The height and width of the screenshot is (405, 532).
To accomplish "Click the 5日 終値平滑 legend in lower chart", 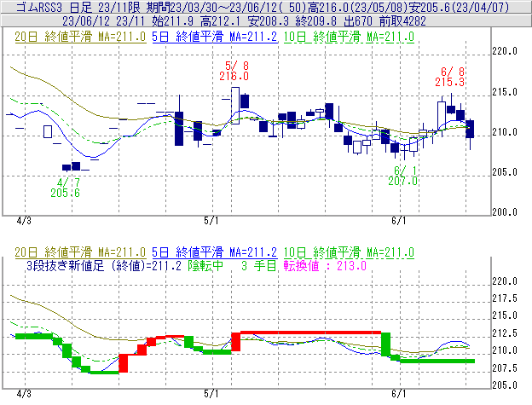I will (215, 252).
